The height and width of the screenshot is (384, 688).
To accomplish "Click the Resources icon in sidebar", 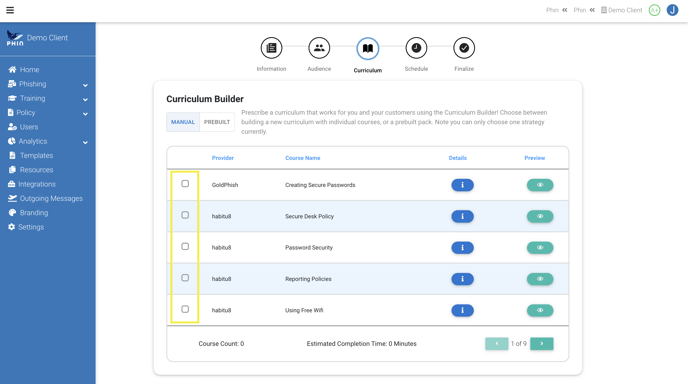I will 12,170.
